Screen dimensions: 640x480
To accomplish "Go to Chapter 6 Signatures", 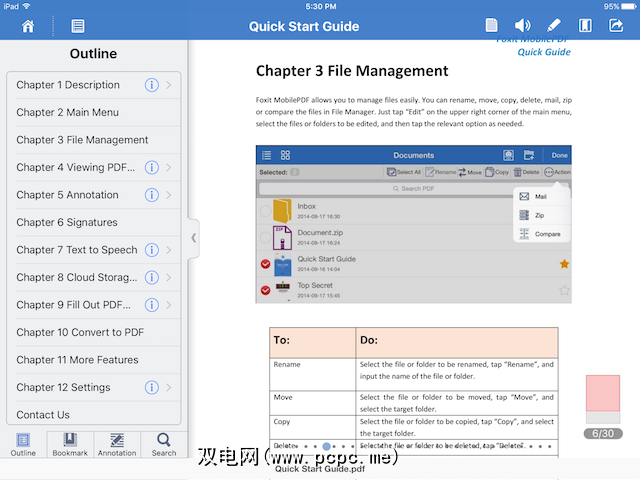I will tap(94, 222).
